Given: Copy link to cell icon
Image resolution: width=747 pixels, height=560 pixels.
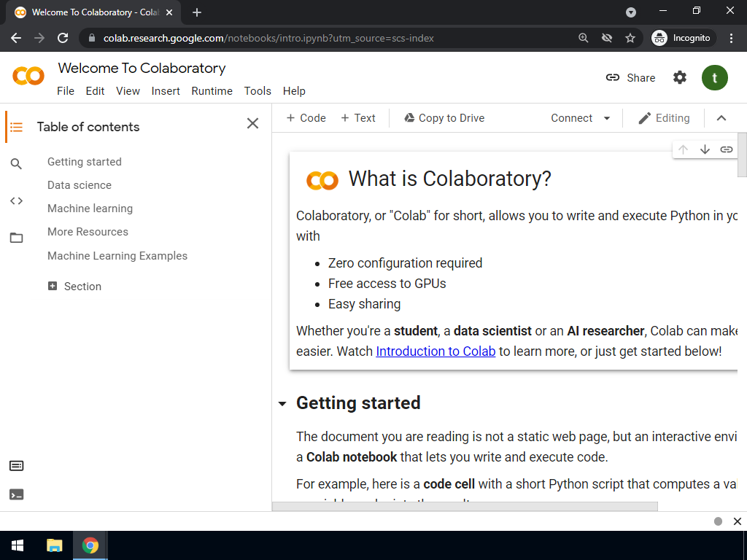Looking at the screenshot, I should point(726,149).
